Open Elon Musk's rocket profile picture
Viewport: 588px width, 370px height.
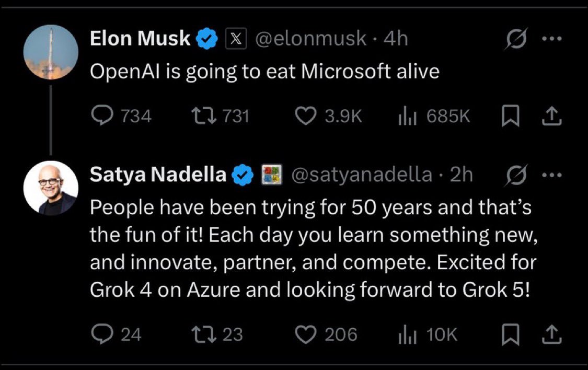coord(51,52)
